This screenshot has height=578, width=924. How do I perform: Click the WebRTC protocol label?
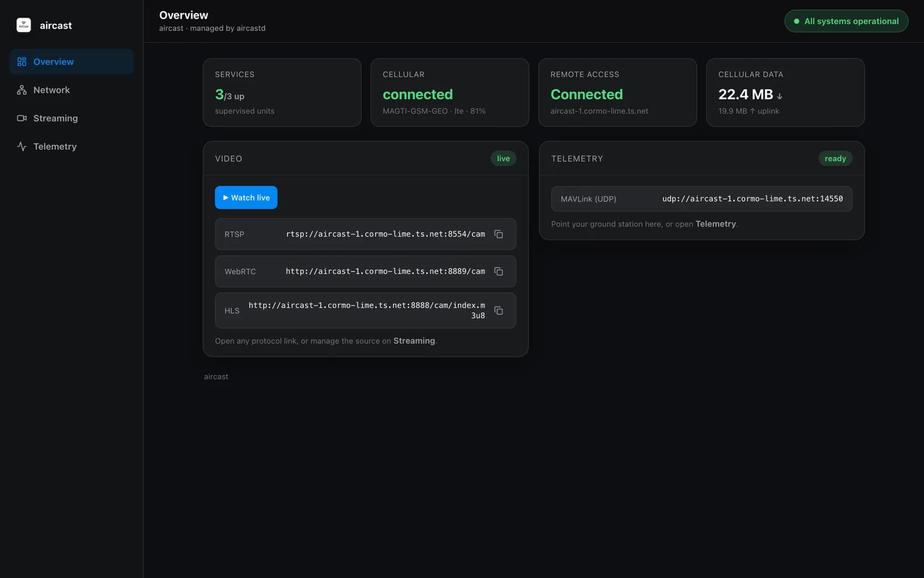240,272
